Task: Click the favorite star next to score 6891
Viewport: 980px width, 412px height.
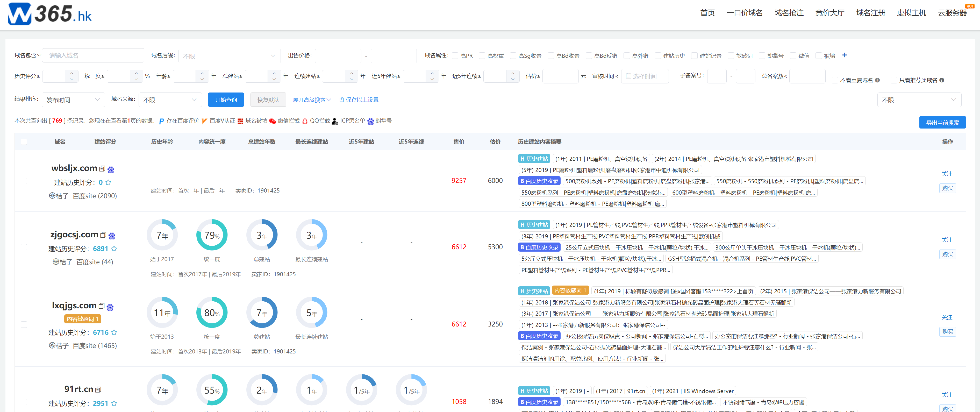Action: point(114,248)
